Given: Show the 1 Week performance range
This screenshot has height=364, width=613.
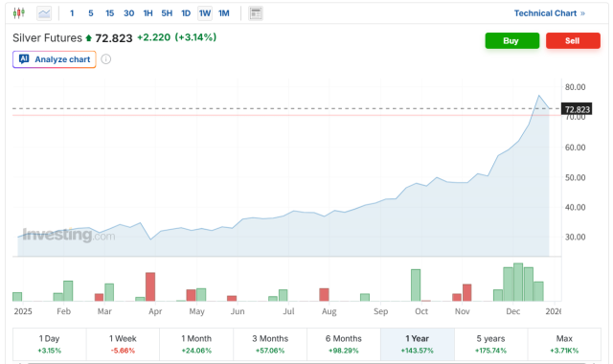Looking at the screenshot, I should [x=123, y=344].
